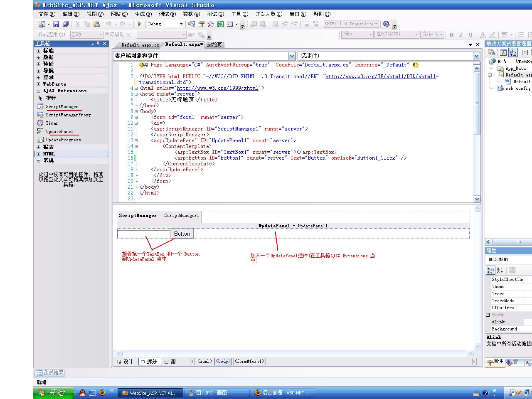The height and width of the screenshot is (399, 532).
Task: Select the <html> breadcrumb tag
Action: pos(204,362)
